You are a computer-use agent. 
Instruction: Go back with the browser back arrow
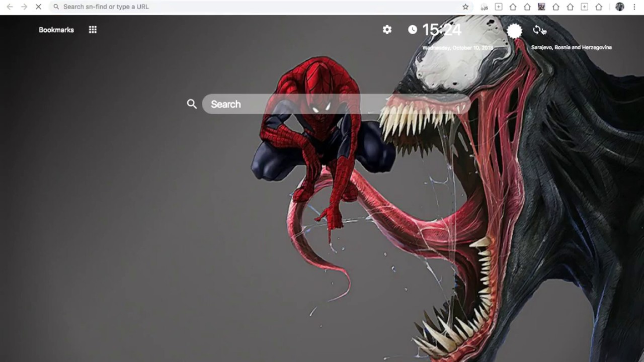(x=10, y=7)
